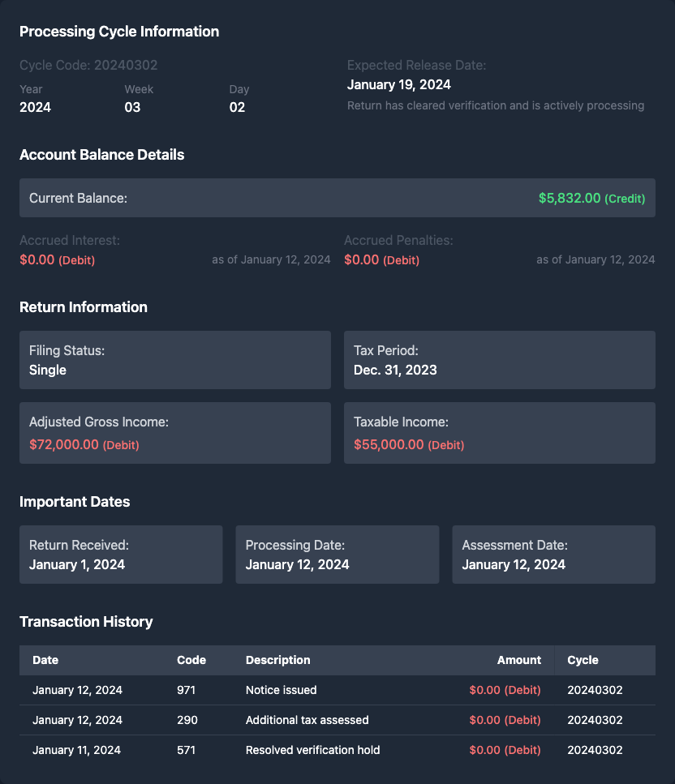Viewport: 675px width, 784px height.
Task: Click the Description column header
Action: 278,660
